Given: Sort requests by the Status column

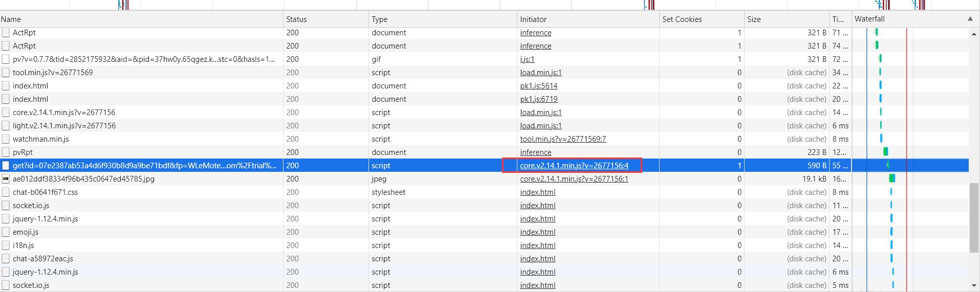Looking at the screenshot, I should (x=296, y=19).
